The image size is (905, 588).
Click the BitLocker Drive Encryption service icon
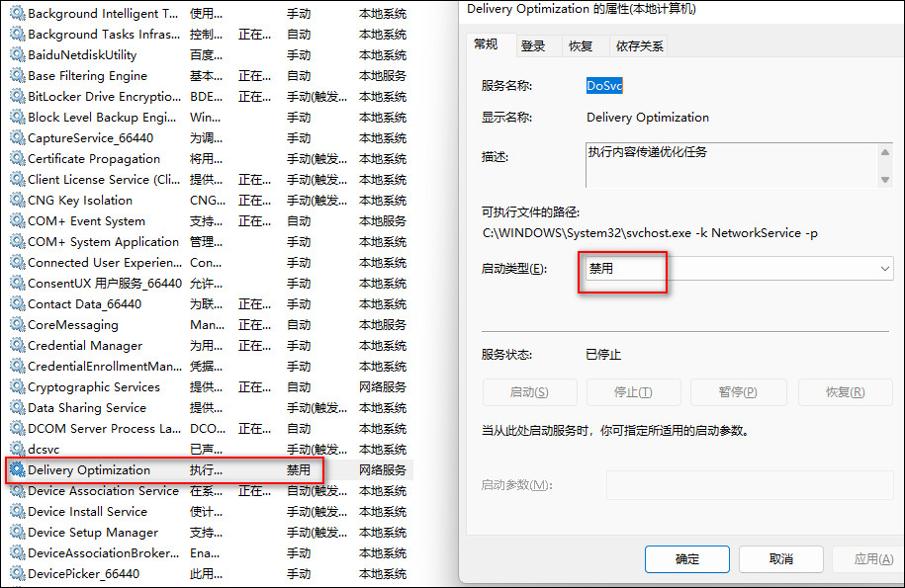[18, 96]
